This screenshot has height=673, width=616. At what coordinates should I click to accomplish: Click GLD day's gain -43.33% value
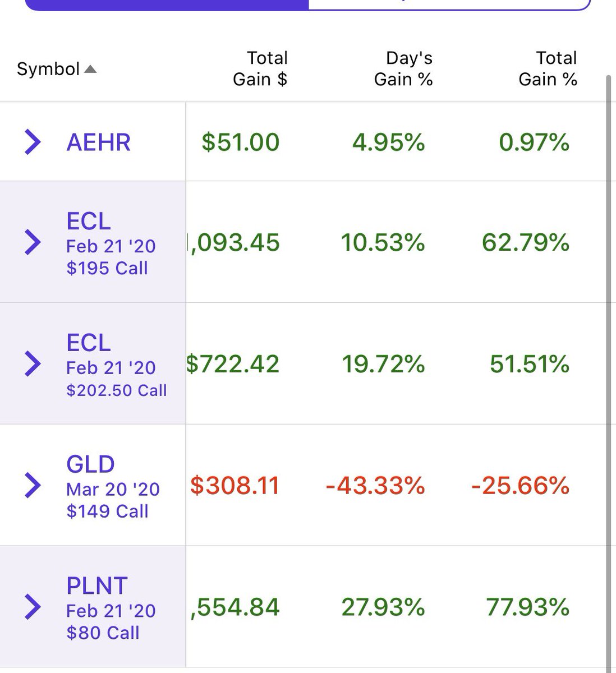[x=375, y=486]
